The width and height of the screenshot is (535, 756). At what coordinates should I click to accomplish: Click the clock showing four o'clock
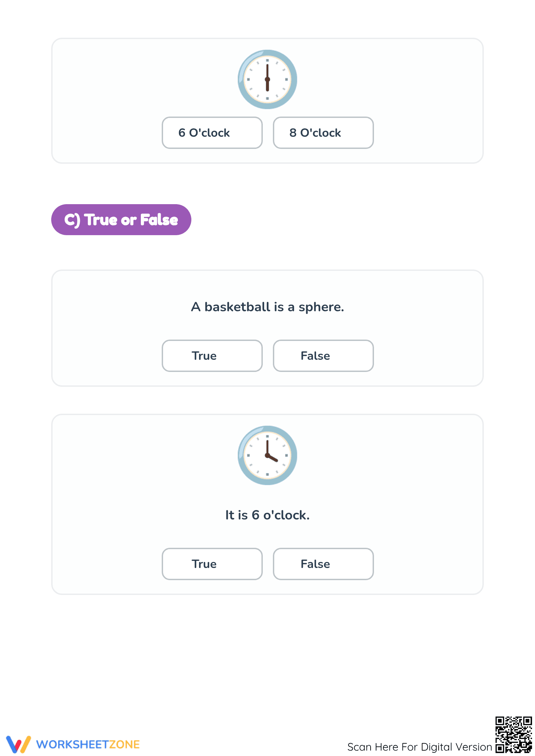267,455
